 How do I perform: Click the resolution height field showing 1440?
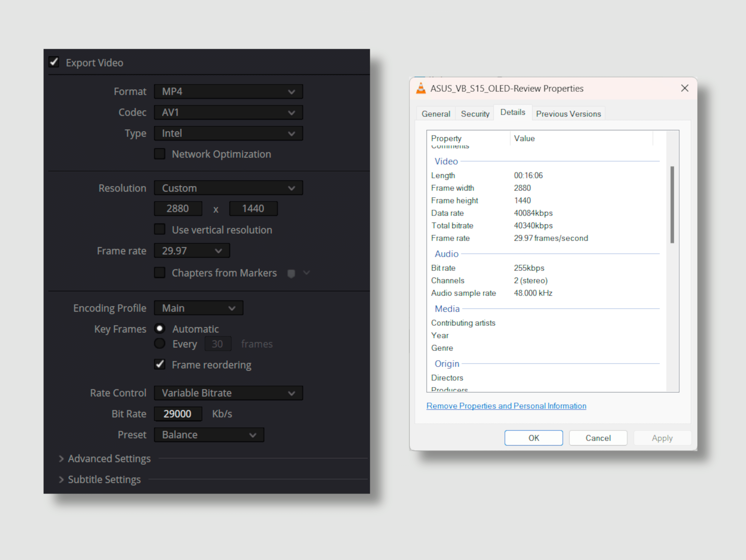tap(253, 208)
